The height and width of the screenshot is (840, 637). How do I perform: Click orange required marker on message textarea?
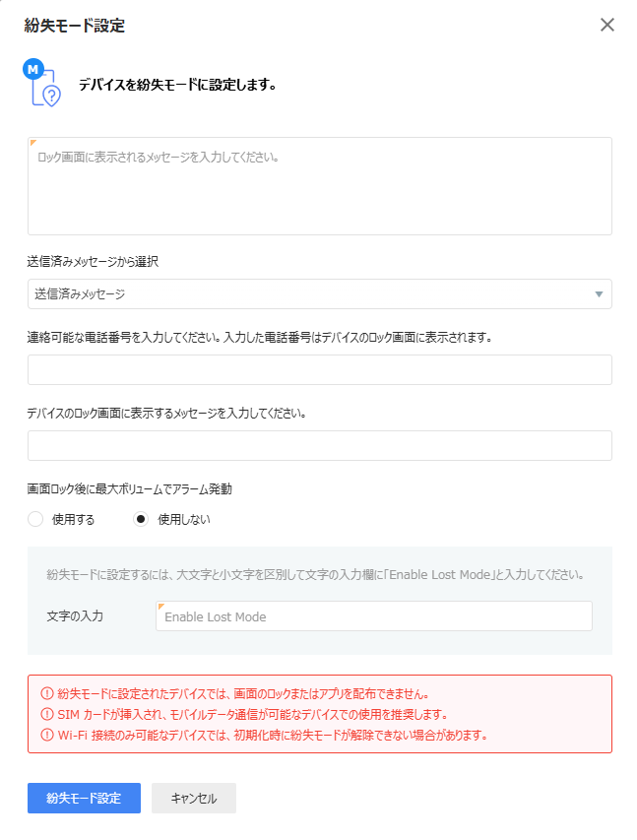tap(33, 143)
